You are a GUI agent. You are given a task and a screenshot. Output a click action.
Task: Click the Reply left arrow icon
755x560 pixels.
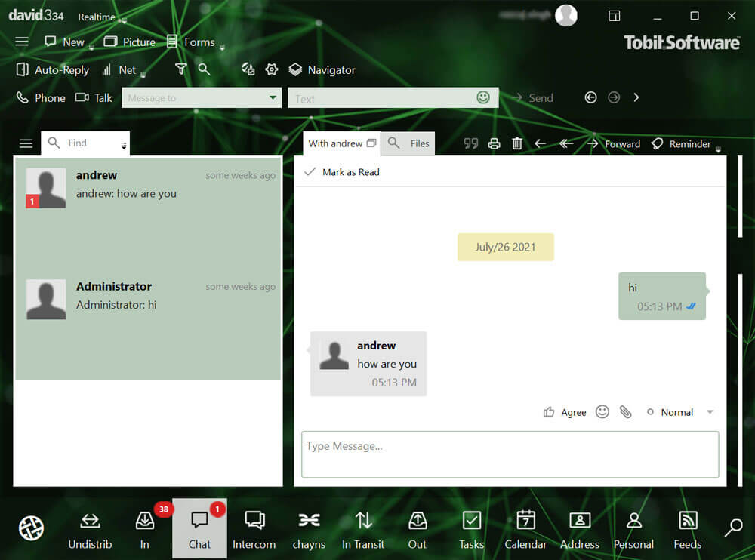(x=541, y=143)
